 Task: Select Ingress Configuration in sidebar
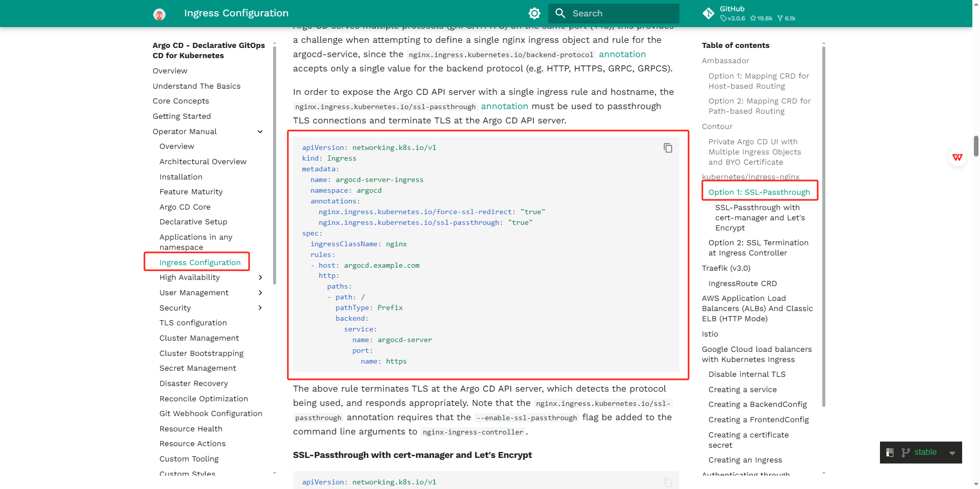click(200, 263)
